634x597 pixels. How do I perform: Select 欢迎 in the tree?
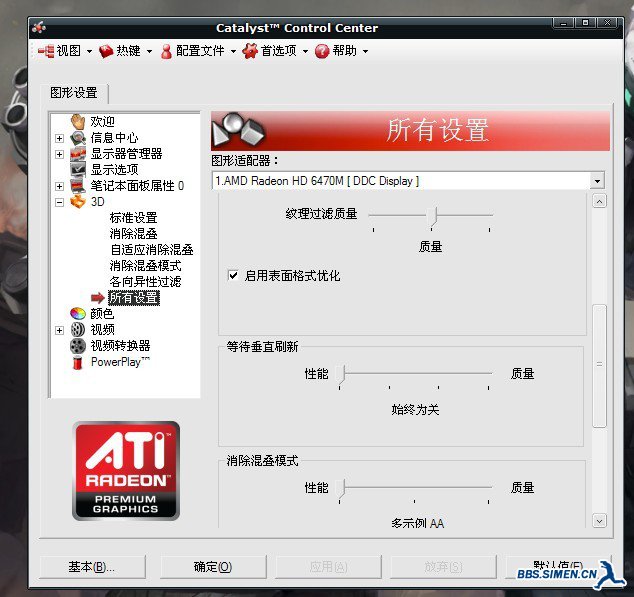[102, 122]
